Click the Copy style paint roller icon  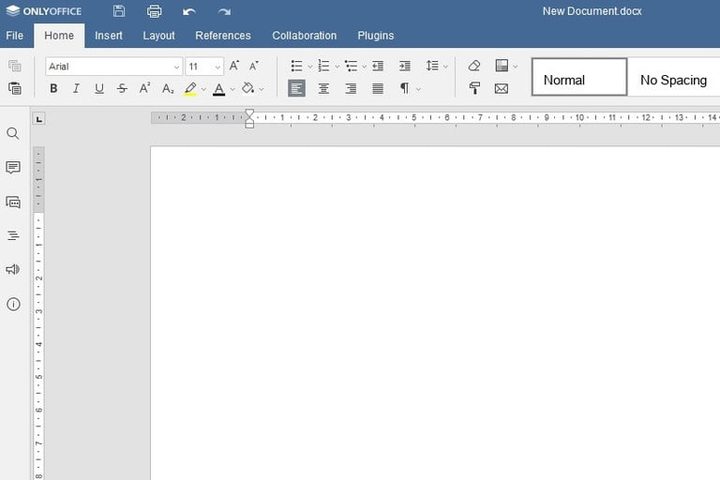point(474,89)
